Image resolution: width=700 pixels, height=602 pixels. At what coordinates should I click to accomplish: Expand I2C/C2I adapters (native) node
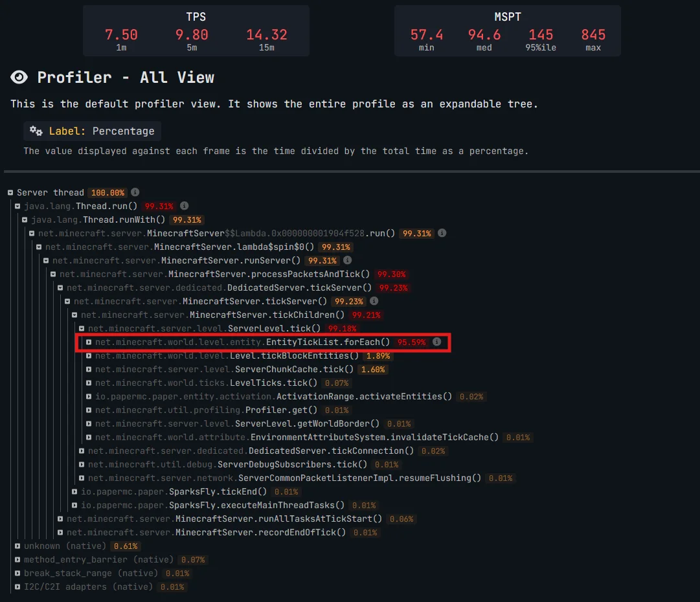pyautogui.click(x=17, y=587)
